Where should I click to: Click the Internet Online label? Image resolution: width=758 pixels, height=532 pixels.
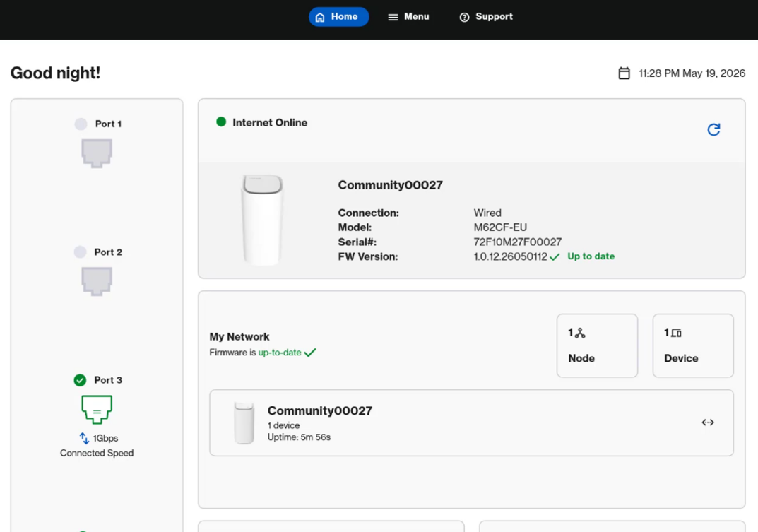click(x=270, y=123)
